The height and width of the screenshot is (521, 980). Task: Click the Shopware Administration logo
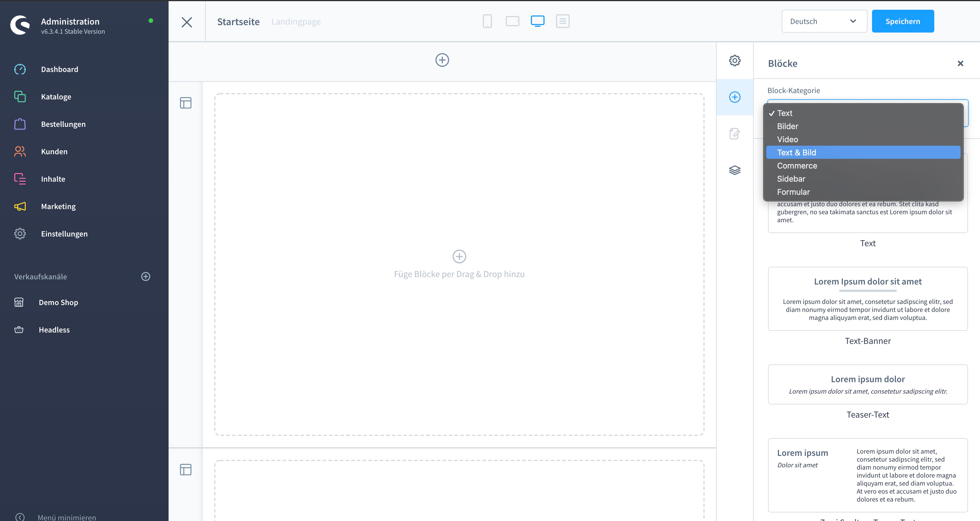[20, 25]
